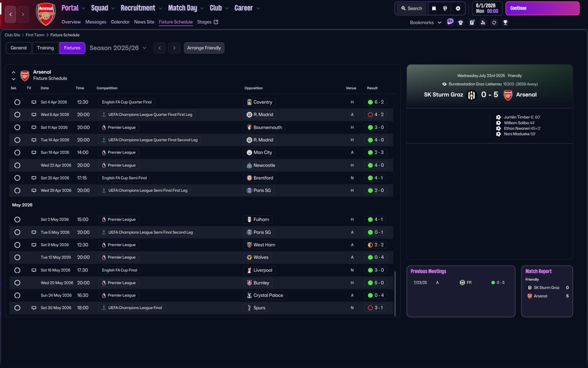
Task: Select the Spurs fixture radio button
Action: (x=17, y=308)
